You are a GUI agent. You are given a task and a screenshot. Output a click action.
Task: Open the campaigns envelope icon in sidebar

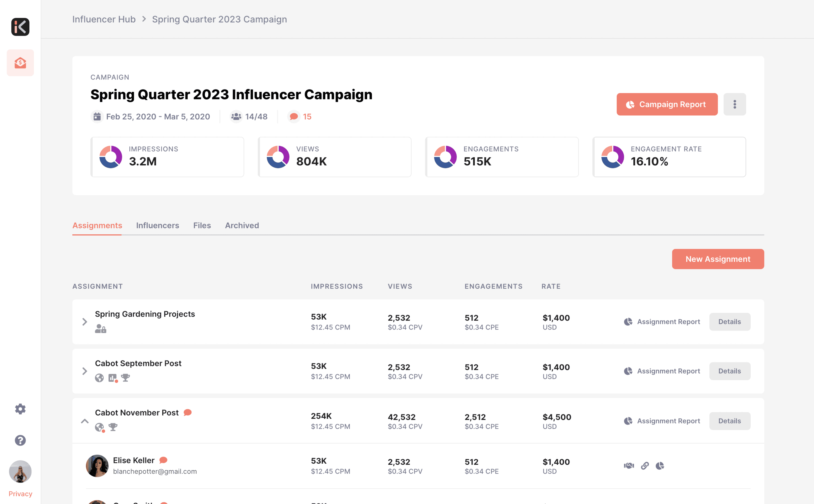coord(20,63)
